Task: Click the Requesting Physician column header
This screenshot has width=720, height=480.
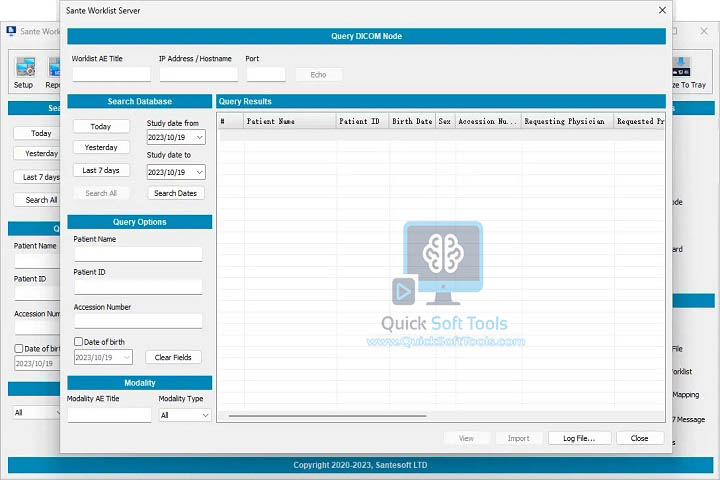Action: [568, 121]
